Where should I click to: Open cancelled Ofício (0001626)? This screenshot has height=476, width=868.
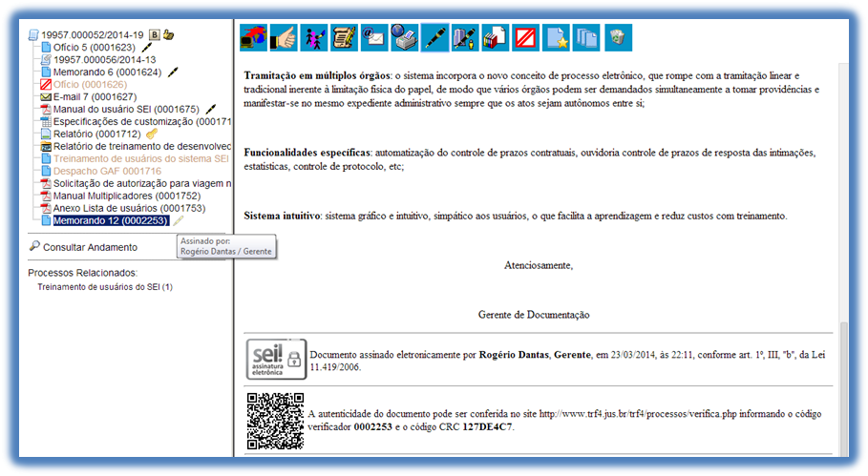point(90,85)
